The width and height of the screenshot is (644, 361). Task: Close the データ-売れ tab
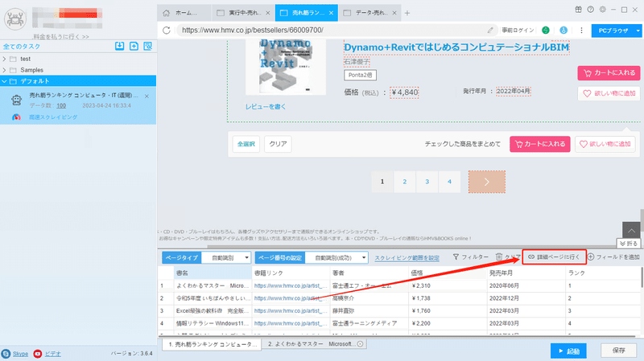(x=394, y=13)
